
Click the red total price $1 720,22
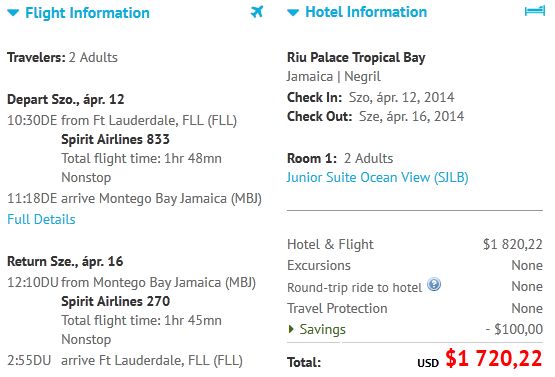pyautogui.click(x=494, y=358)
